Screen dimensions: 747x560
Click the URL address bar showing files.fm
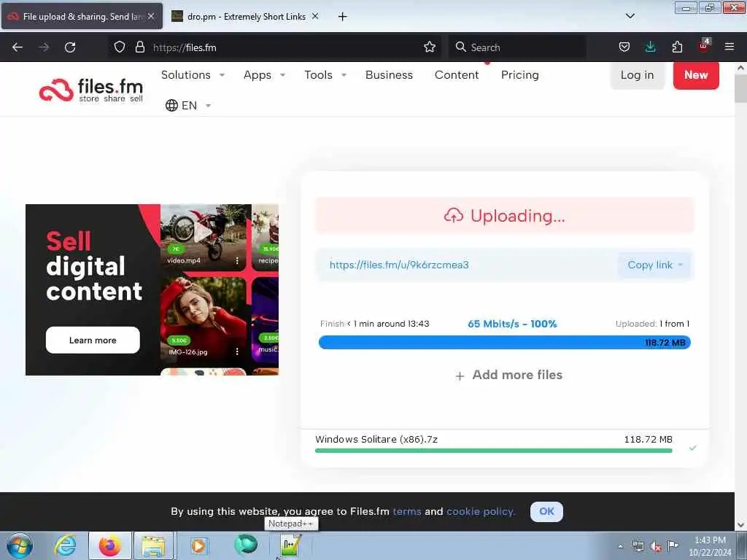tap(274, 47)
